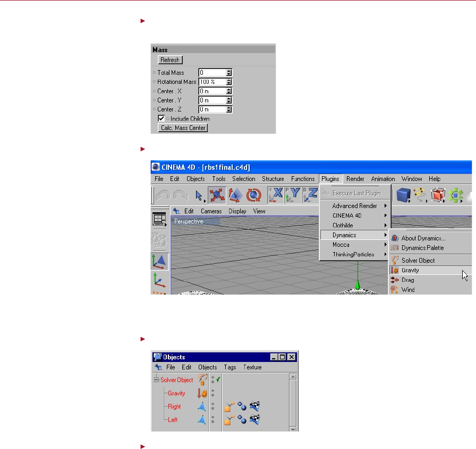Click the Undo arrow in Cinema 4D toolbar
The image size is (476, 449).
pyautogui.click(x=163, y=195)
